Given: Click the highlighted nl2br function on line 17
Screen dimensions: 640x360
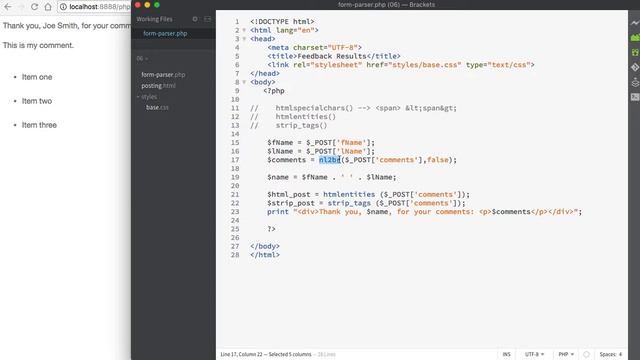Looking at the screenshot, I should click(330, 160).
